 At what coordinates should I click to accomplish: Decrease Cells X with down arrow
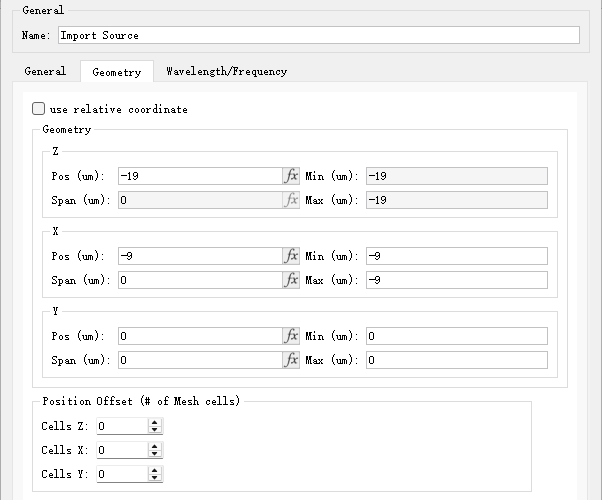(x=154, y=454)
